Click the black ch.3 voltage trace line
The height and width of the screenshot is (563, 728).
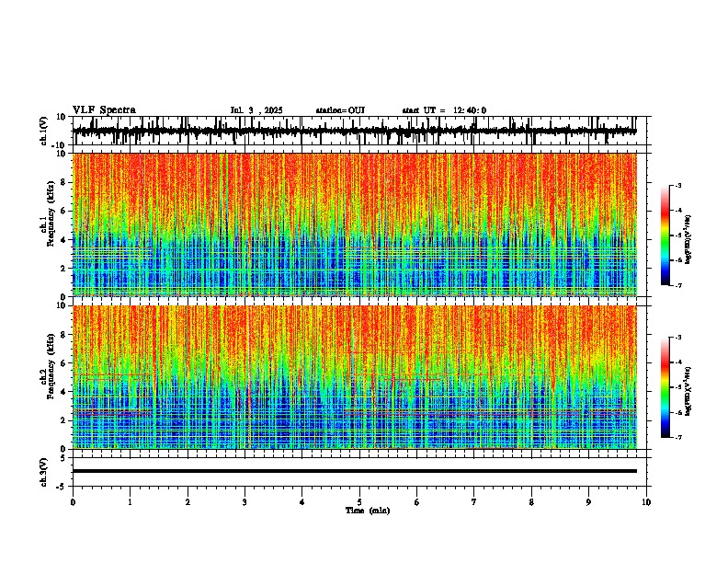pos(355,471)
